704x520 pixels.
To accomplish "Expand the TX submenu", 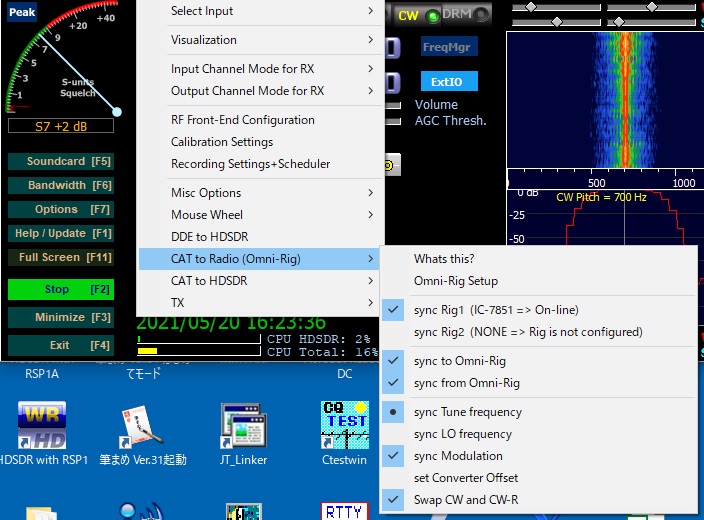I will pos(260,303).
